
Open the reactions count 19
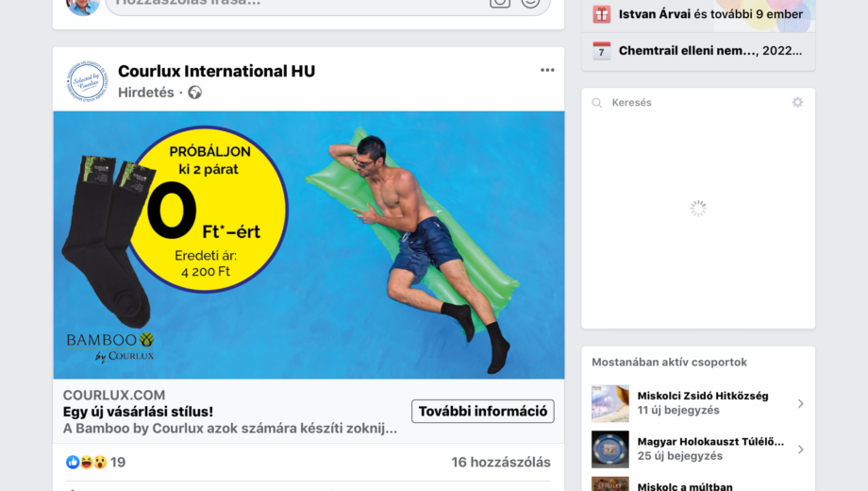118,462
